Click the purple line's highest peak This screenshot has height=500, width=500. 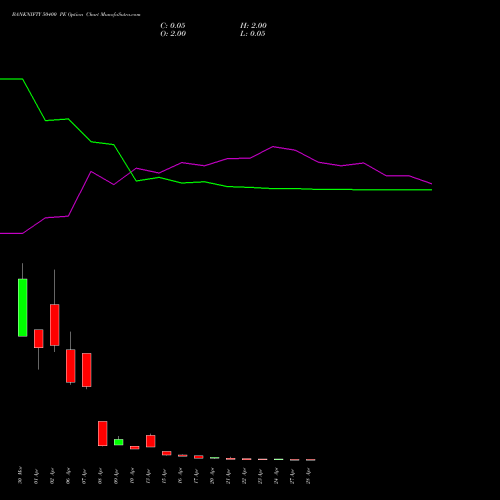pos(273,146)
